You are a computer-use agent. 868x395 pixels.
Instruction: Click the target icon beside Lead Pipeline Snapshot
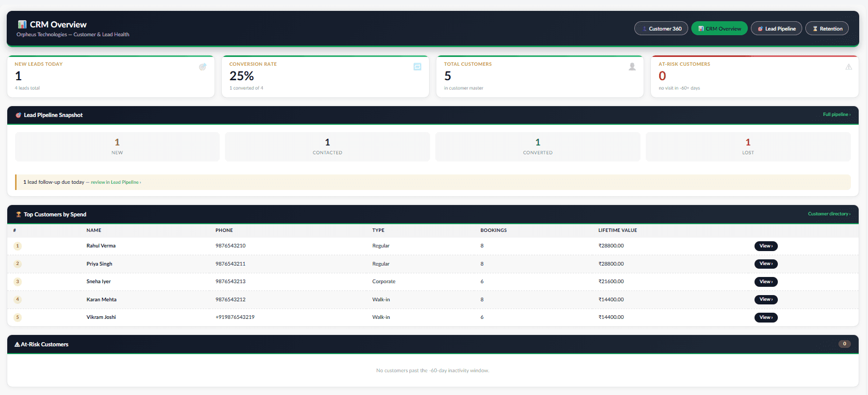point(19,115)
